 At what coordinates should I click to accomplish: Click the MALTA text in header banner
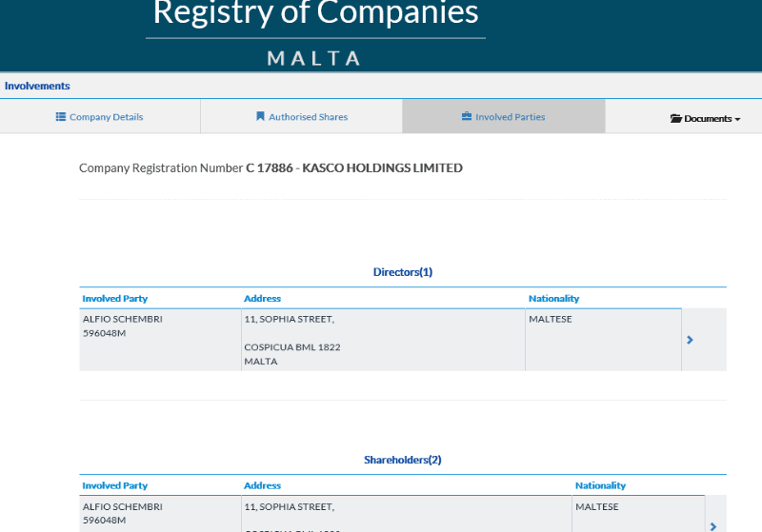point(314,58)
